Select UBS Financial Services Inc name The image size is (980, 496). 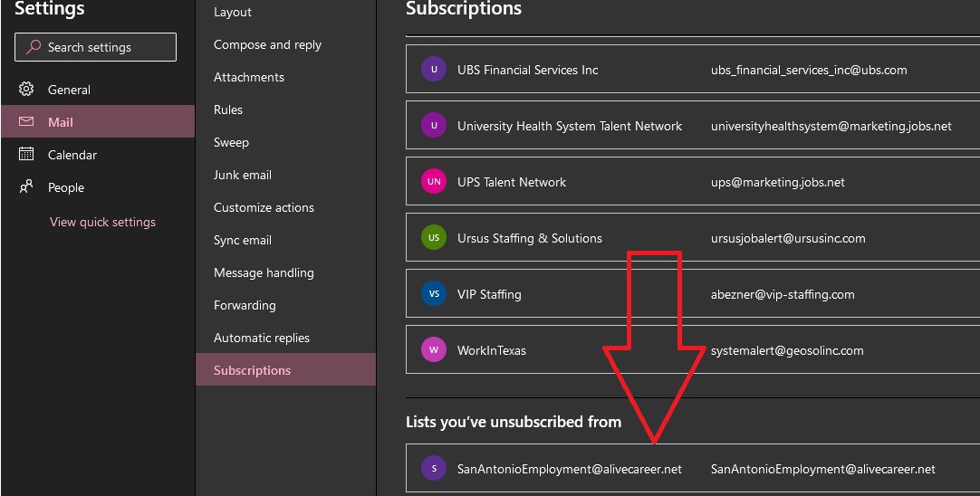coord(527,70)
